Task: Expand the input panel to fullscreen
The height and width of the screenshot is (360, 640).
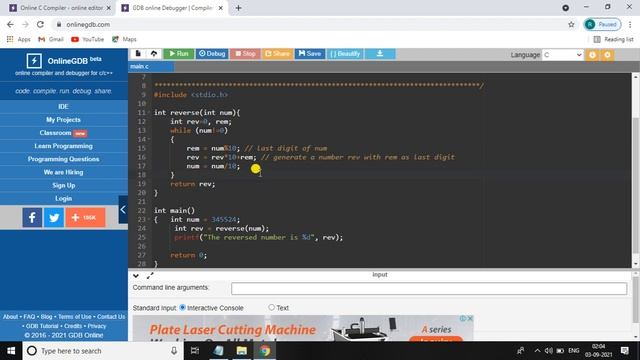Action: pyautogui.click(x=150, y=276)
